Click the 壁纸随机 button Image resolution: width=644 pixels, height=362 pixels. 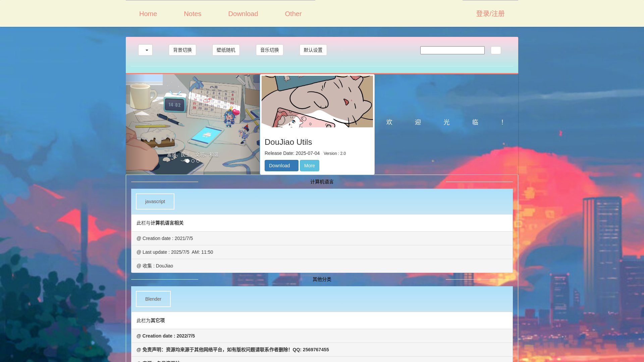coord(226,50)
